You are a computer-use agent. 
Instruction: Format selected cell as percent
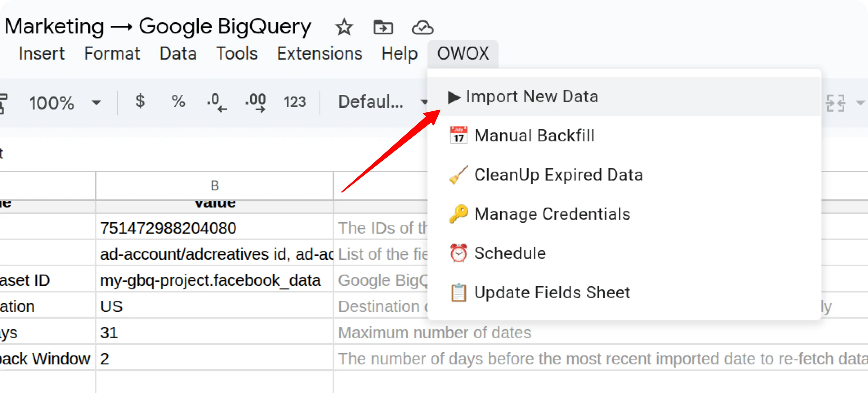[x=178, y=101]
